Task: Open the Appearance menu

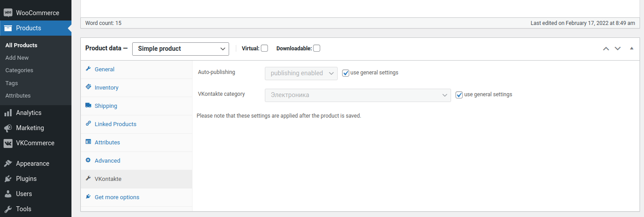Action: point(36,164)
